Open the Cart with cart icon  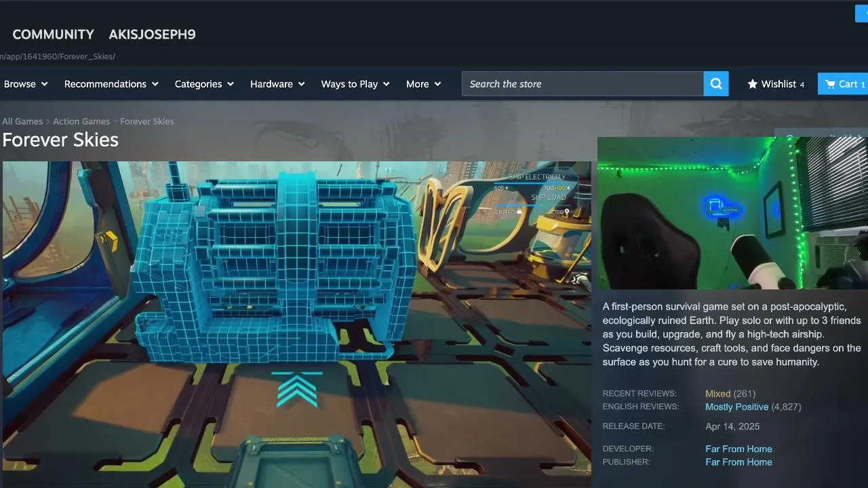[843, 84]
